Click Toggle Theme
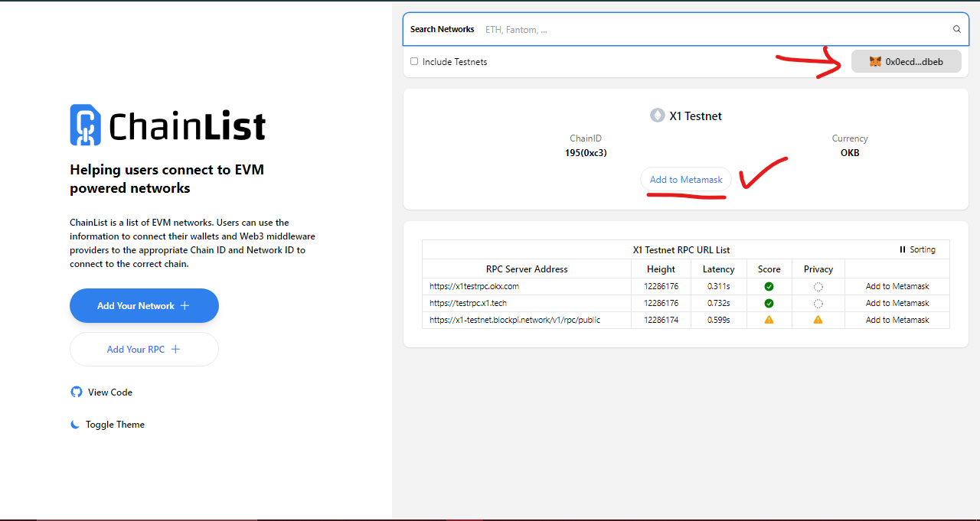Viewport: 980px width, 521px height. tap(107, 425)
